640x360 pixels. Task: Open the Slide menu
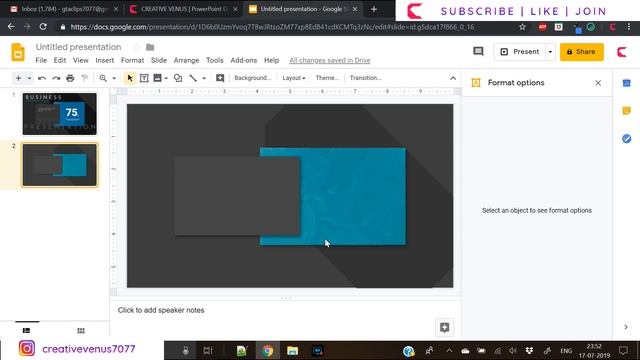(159, 60)
